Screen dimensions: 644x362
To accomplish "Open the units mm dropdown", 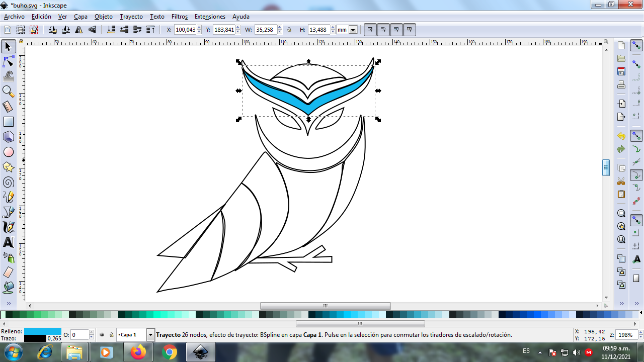I will click(x=353, y=30).
